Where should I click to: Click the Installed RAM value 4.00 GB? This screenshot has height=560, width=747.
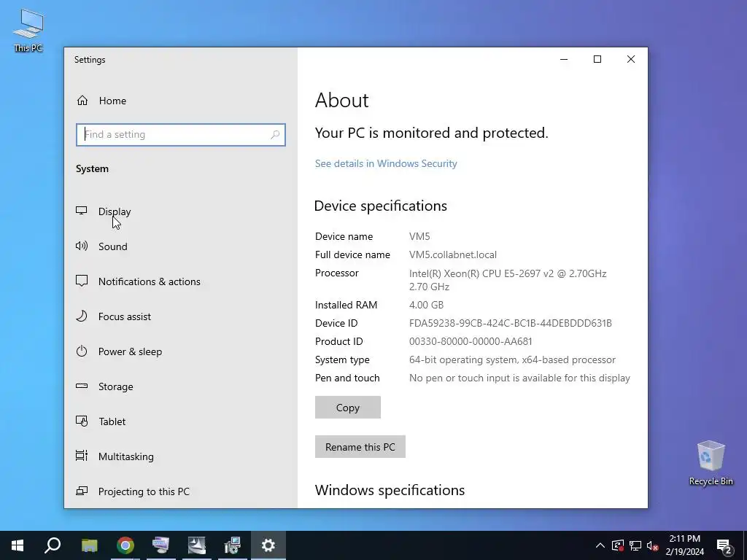[x=426, y=305]
